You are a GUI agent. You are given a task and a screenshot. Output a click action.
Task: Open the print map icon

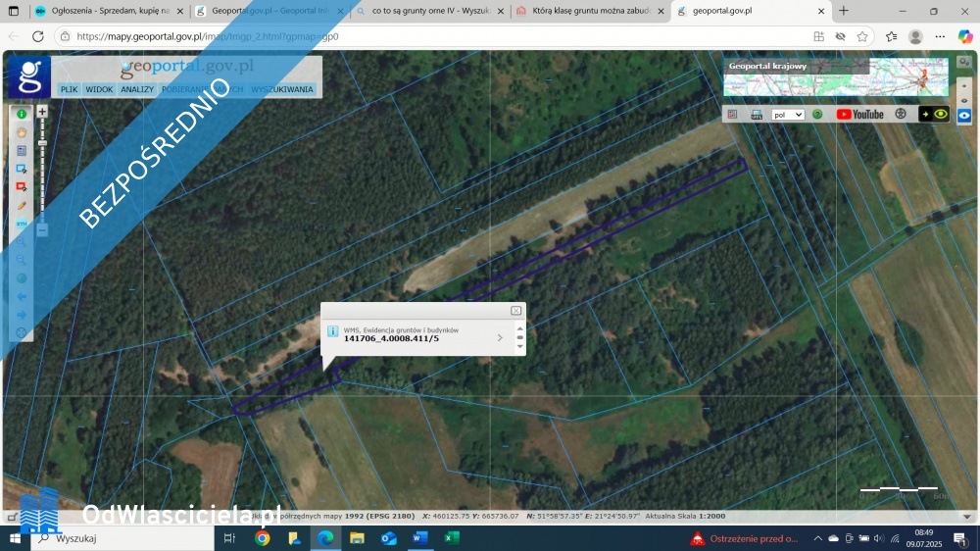point(757,114)
